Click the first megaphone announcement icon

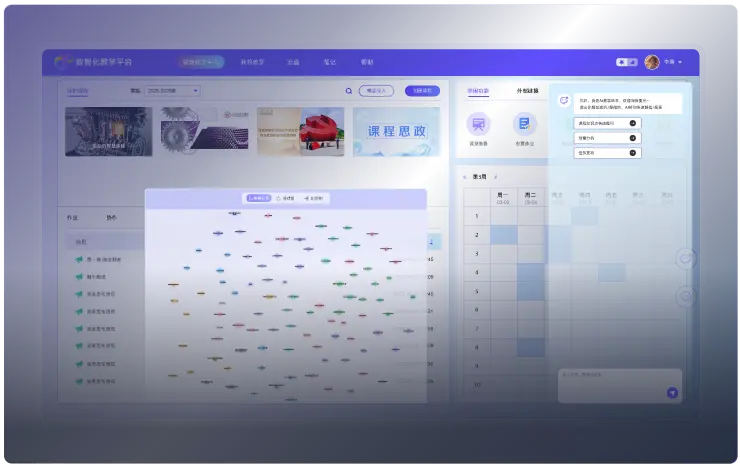(x=79, y=260)
